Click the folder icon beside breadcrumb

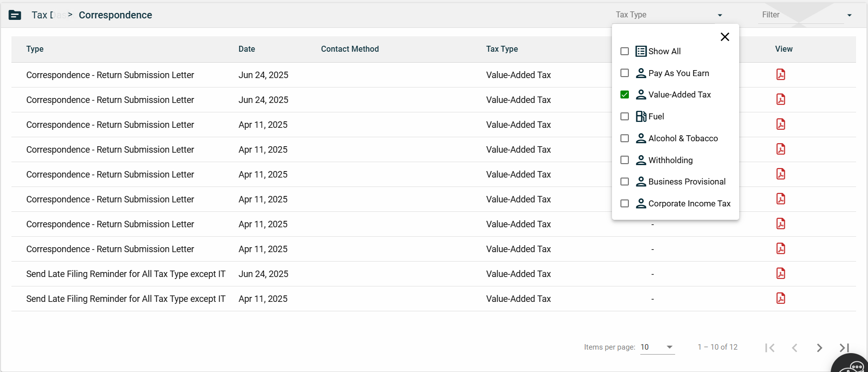15,15
